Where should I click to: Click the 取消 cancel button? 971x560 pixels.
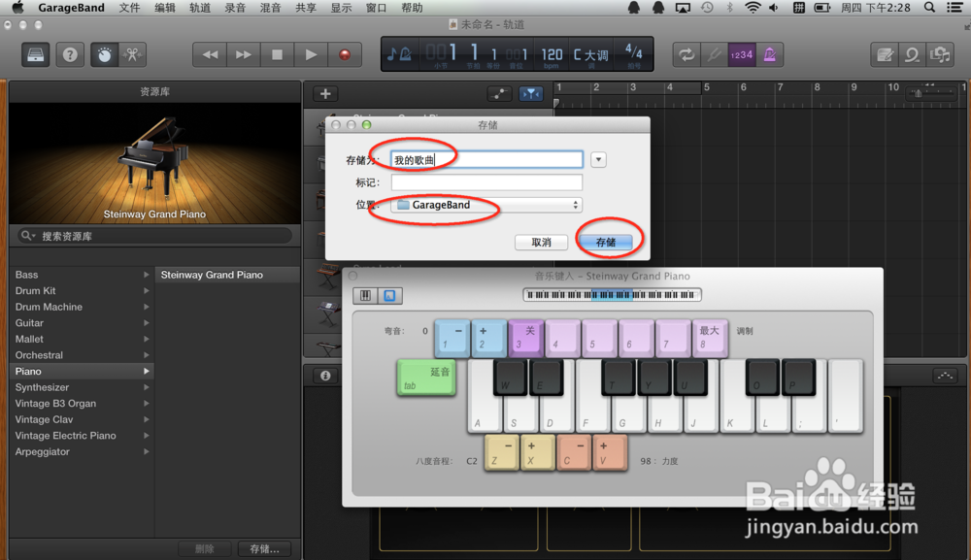[541, 242]
